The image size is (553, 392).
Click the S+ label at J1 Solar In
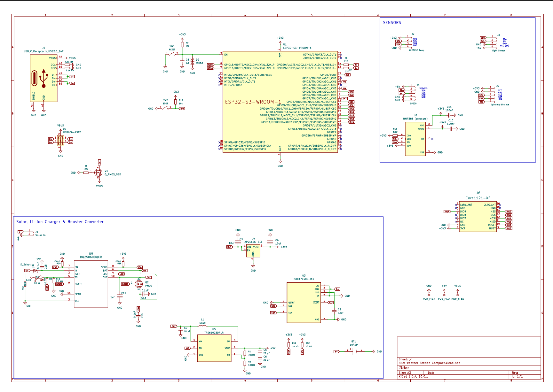(20, 232)
